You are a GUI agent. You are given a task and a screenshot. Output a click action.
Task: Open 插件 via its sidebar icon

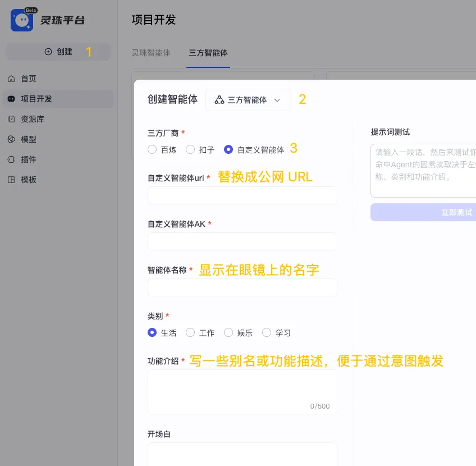pos(12,159)
